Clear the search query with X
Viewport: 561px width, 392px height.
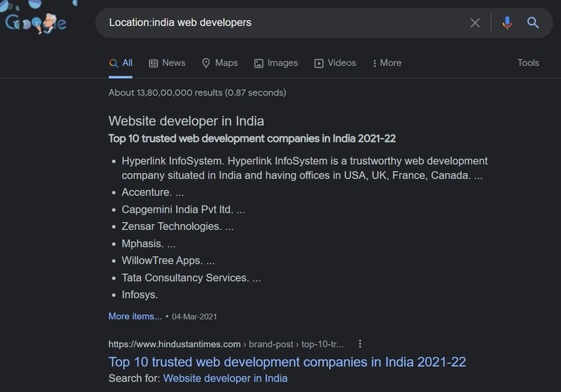(475, 23)
